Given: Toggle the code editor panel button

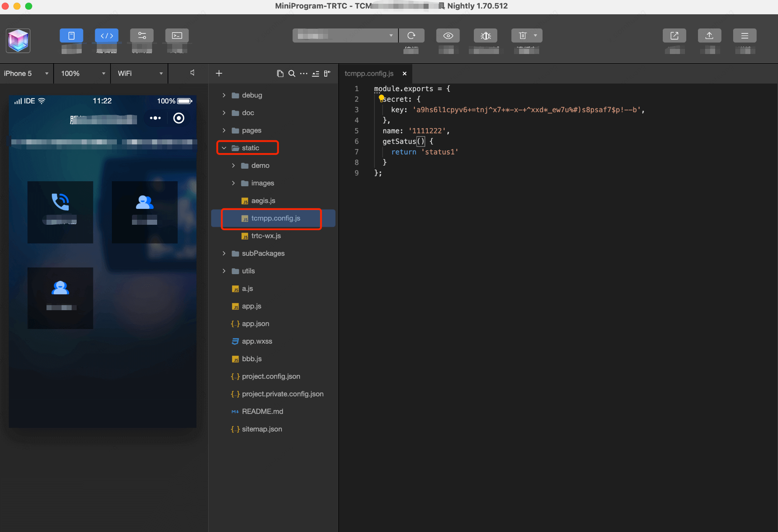Looking at the screenshot, I should coord(106,36).
